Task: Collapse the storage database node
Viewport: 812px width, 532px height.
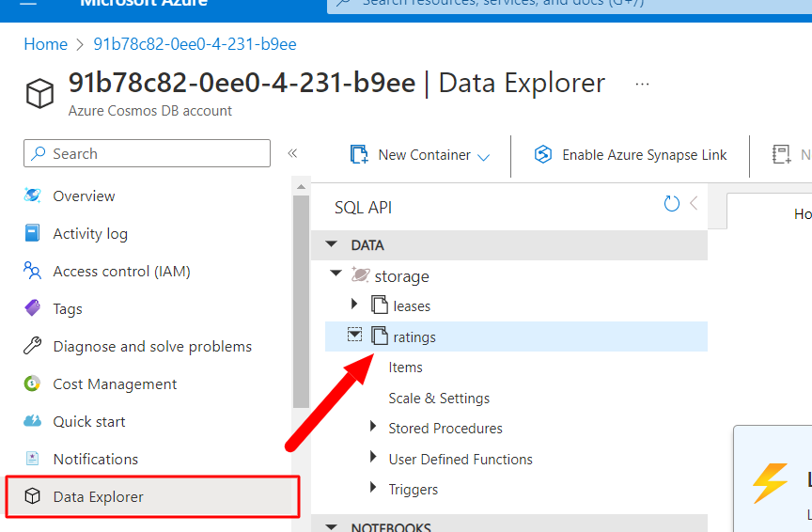Action: coord(336,273)
